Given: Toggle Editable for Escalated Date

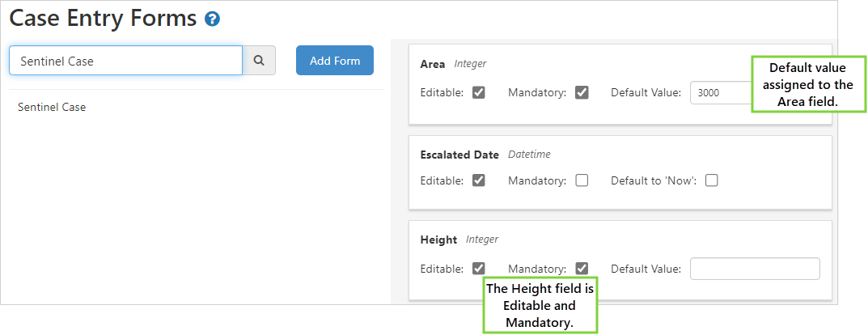Looking at the screenshot, I should tap(479, 180).
